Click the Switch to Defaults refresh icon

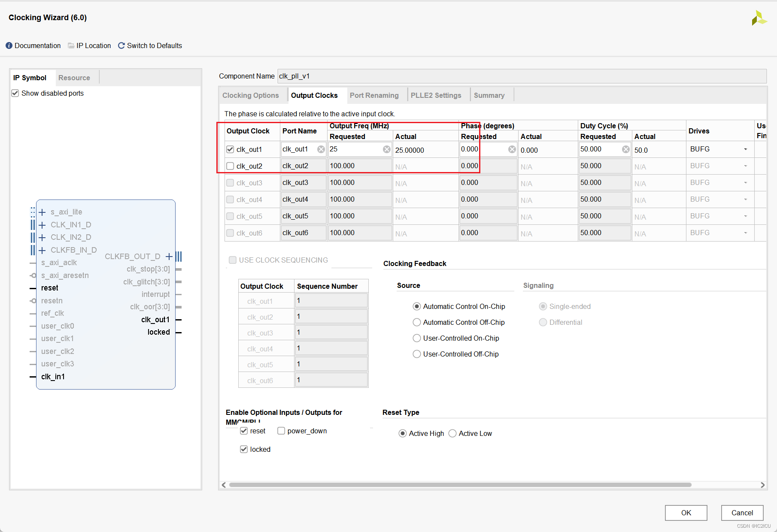coord(121,45)
